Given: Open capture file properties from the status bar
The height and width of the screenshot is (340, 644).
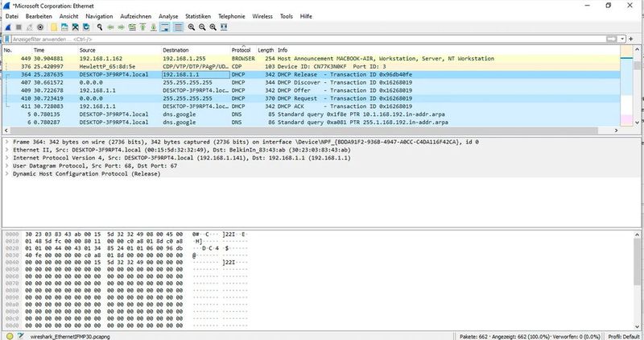Looking at the screenshot, I should (x=21, y=336).
